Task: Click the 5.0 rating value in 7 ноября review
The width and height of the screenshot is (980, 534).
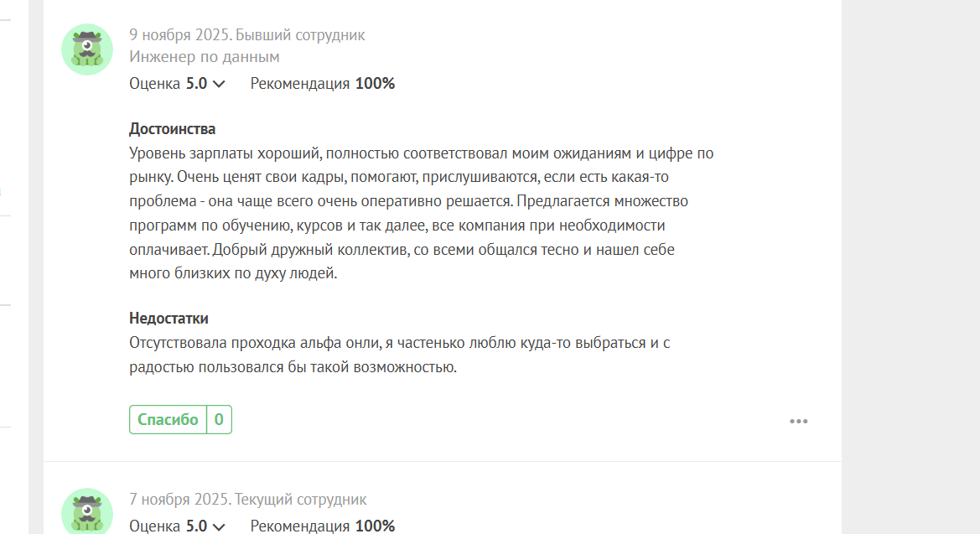Action: [196, 526]
